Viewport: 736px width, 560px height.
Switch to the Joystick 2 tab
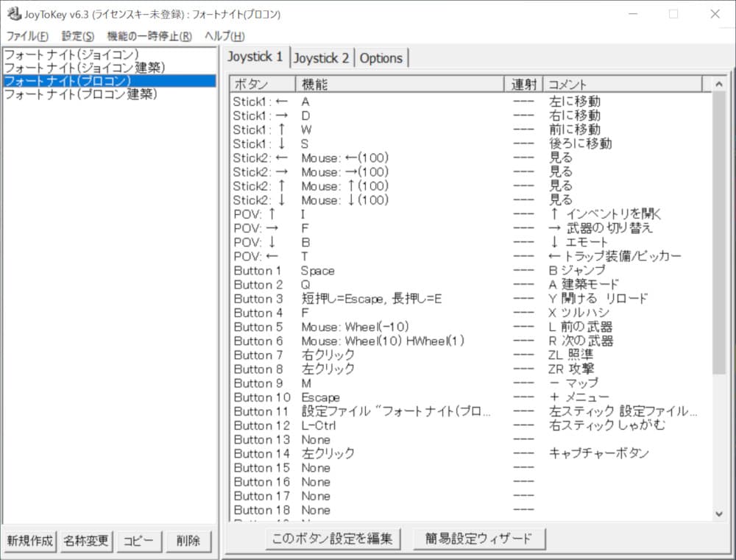point(322,58)
